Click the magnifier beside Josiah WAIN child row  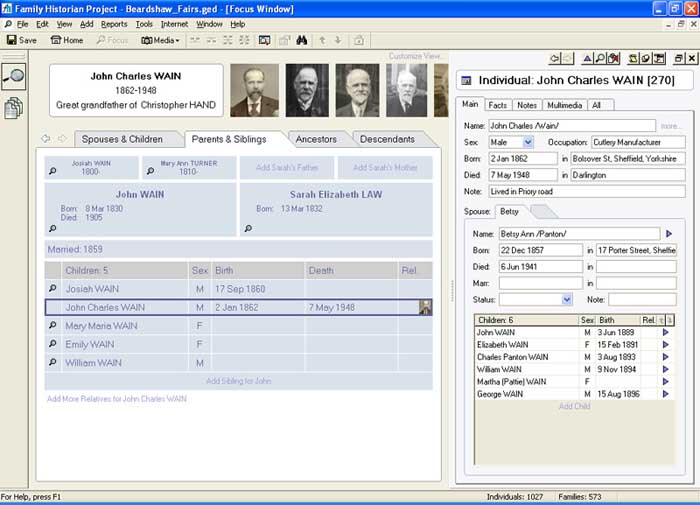[x=53, y=289]
